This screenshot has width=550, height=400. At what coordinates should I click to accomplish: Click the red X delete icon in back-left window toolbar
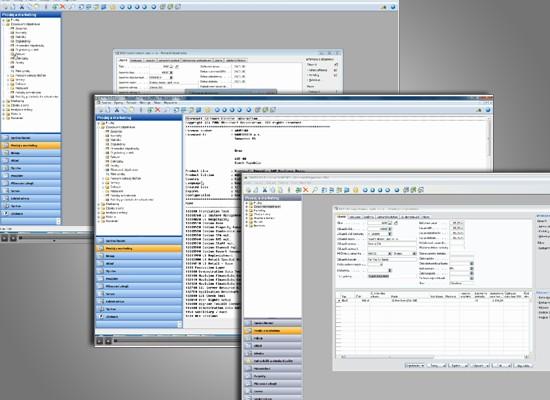pyautogui.click(x=63, y=7)
